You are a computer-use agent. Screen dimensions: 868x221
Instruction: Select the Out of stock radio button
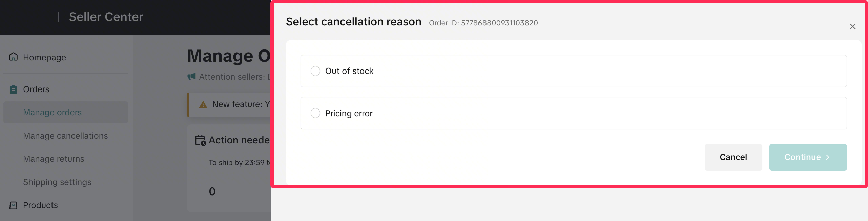[x=315, y=71]
